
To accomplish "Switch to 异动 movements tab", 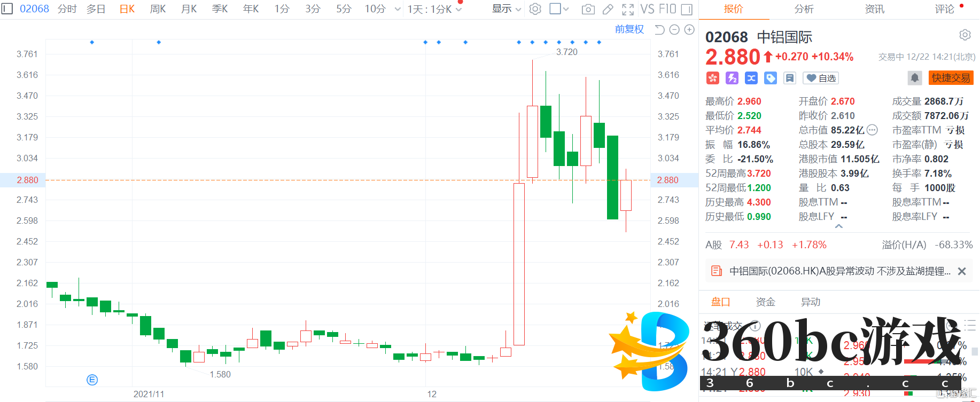I will coord(810,302).
